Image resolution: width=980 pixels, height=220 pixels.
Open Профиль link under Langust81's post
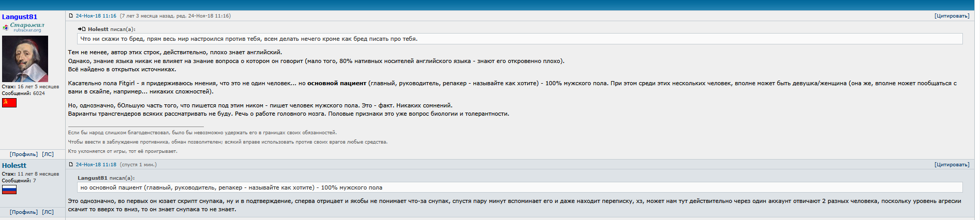(x=24, y=154)
